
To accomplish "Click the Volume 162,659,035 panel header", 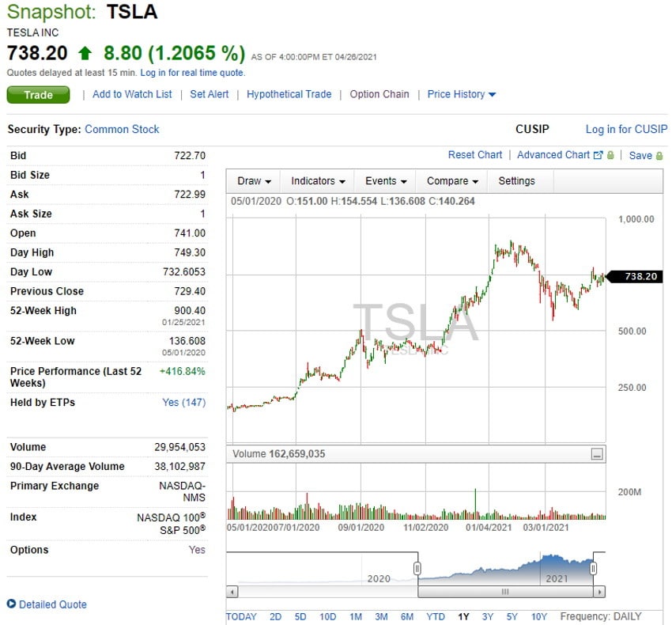I will [416, 454].
